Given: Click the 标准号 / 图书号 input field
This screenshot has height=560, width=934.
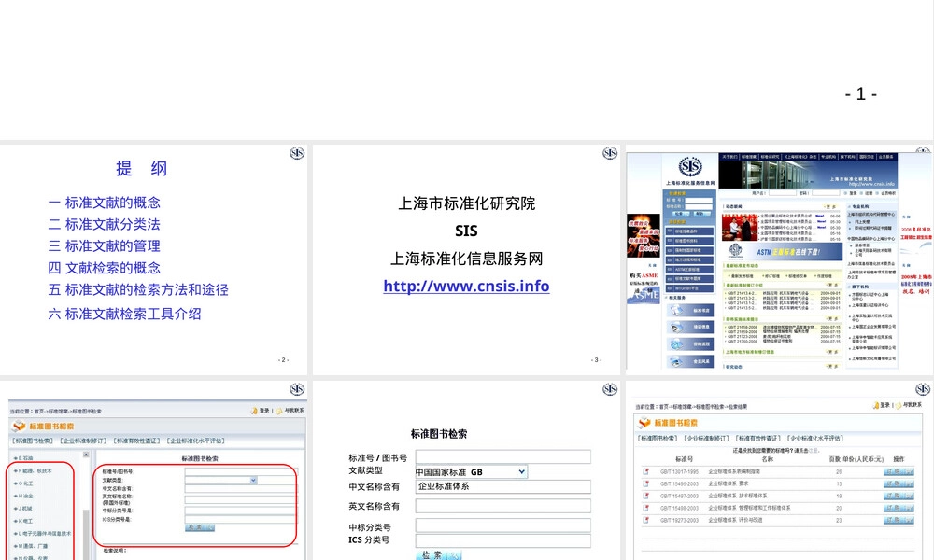Looking at the screenshot, I should pyautogui.click(x=502, y=456).
